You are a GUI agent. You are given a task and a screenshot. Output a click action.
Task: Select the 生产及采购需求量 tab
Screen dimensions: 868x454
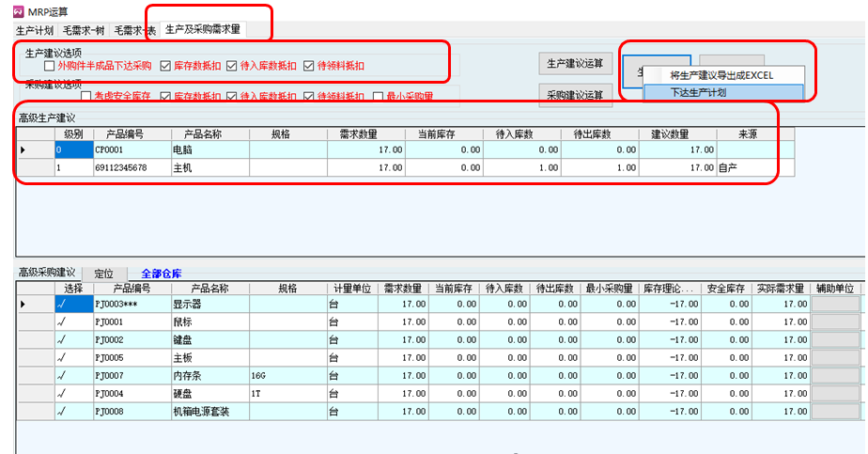[x=203, y=30]
